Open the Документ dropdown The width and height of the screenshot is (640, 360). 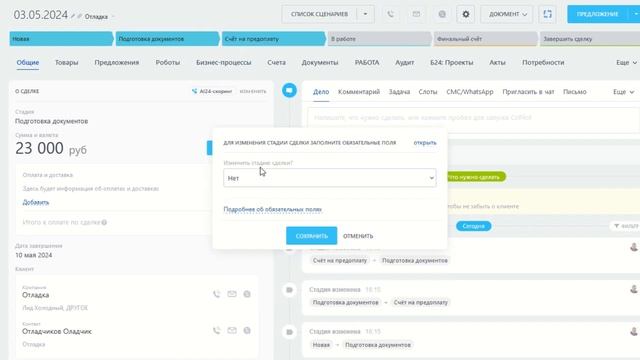(507, 14)
